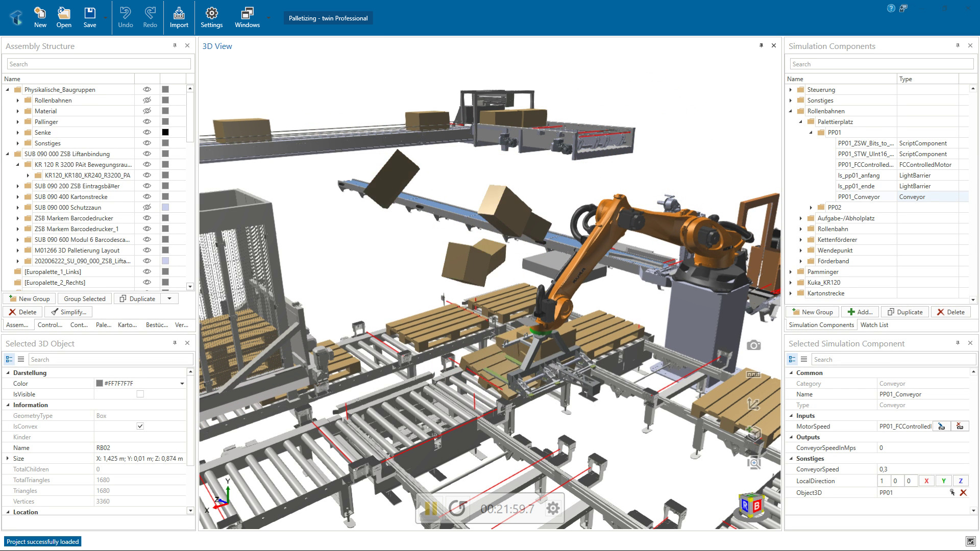Remove the MotorSpeed input link
This screenshot has width=980, height=551.
(x=960, y=427)
